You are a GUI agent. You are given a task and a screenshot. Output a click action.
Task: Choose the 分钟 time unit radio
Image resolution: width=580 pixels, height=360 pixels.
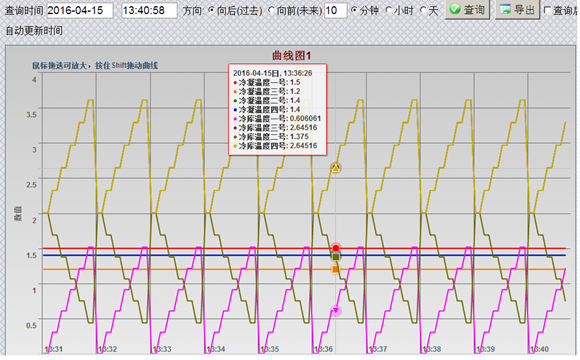coord(354,10)
